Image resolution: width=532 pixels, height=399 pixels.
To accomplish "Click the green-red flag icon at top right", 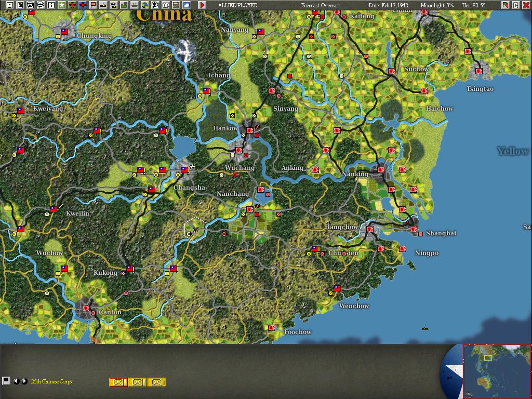I will [x=506, y=5].
